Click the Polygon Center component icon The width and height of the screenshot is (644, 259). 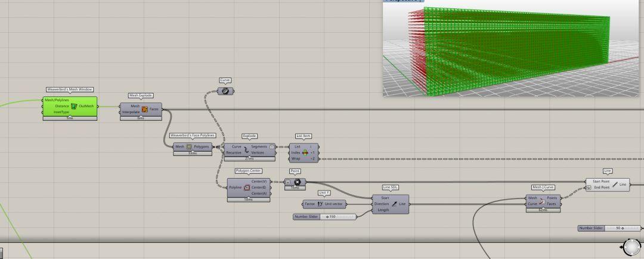click(x=246, y=188)
